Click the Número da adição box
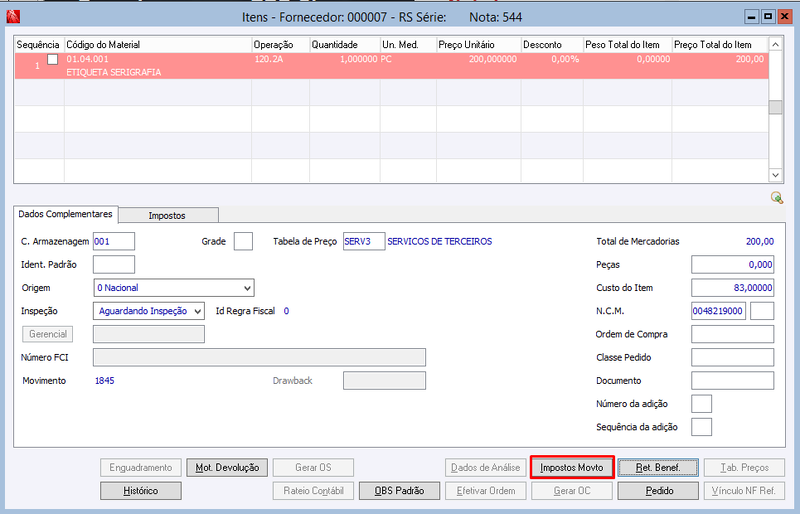 pos(702,404)
